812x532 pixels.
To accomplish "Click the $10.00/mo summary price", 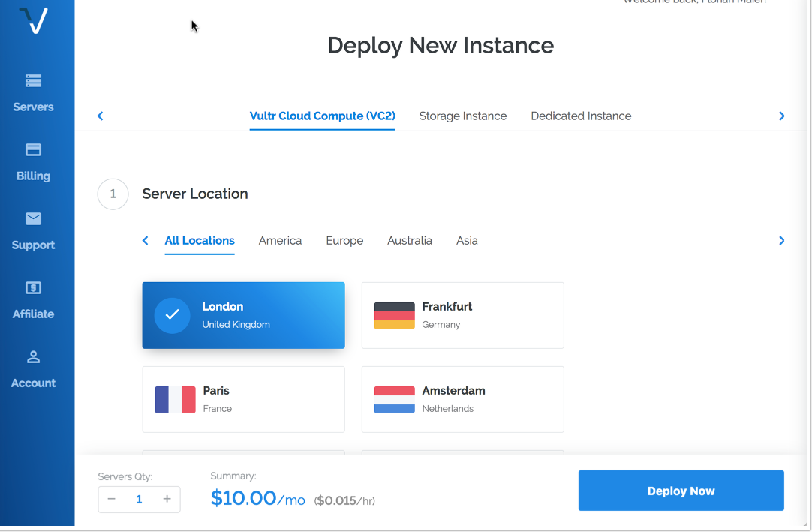I will coord(257,498).
